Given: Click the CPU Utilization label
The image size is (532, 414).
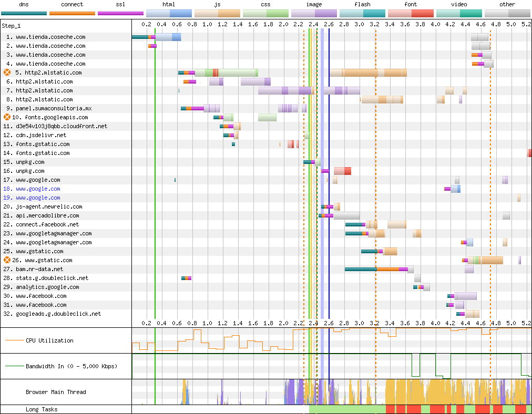Looking at the screenshot, I should (49, 340).
